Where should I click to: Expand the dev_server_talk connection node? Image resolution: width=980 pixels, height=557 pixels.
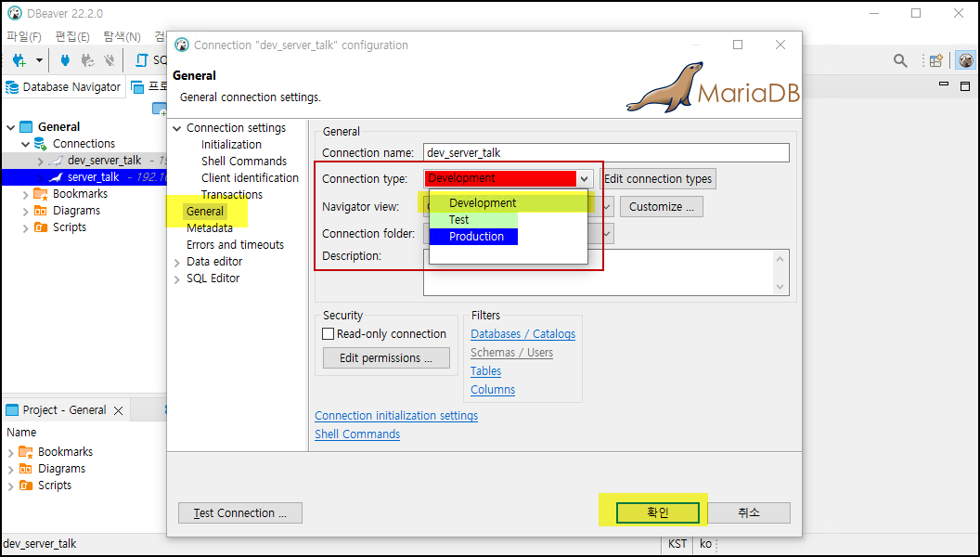pyautogui.click(x=41, y=161)
